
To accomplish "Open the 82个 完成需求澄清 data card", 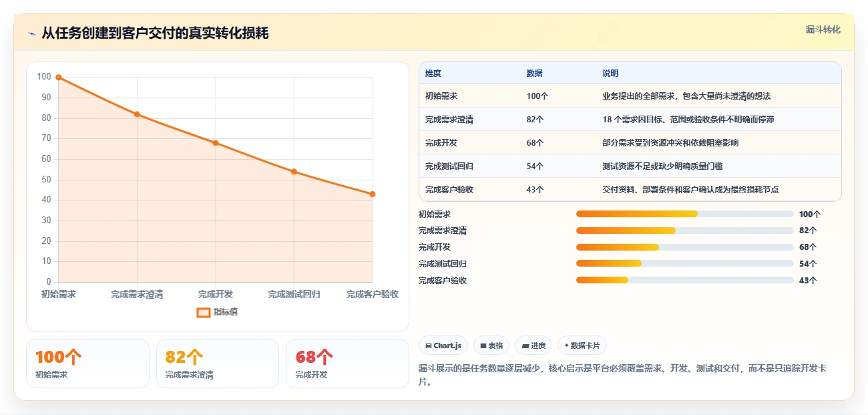I will click(x=218, y=364).
